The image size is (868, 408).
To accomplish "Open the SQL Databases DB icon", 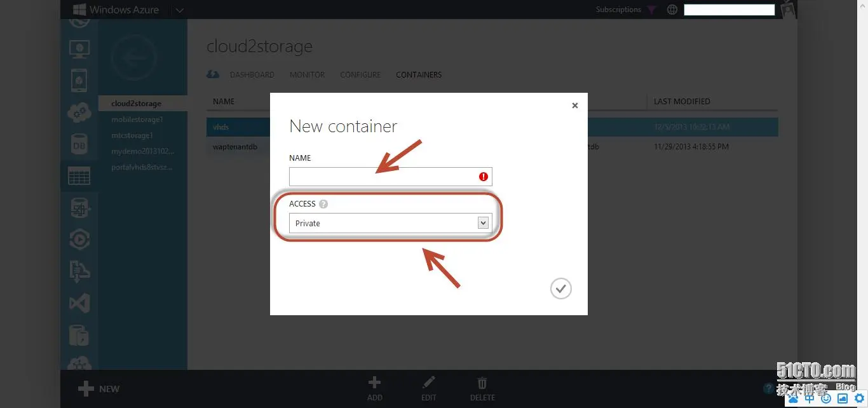I will (x=79, y=144).
